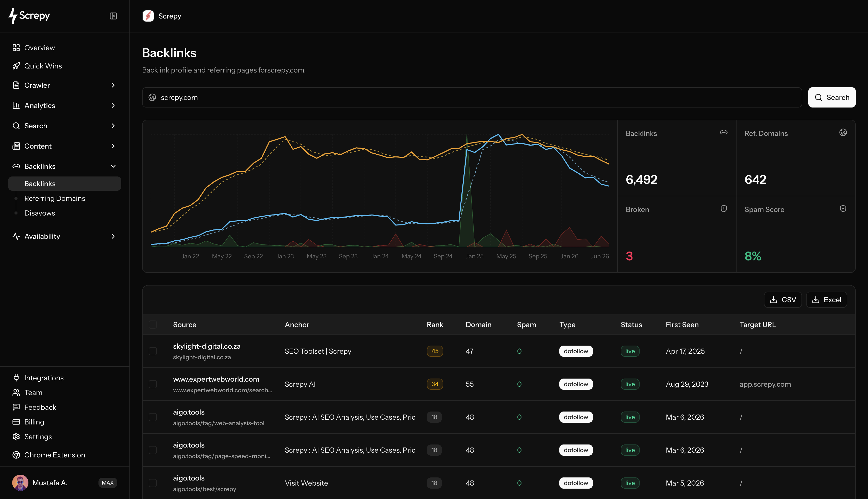Click the rank 34 badge
The width and height of the screenshot is (868, 499).
[435, 384]
